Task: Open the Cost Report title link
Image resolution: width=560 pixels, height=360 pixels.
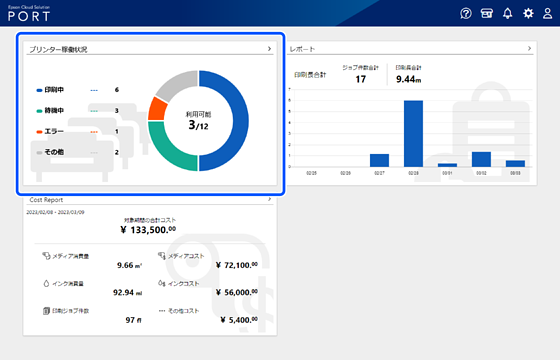Action: (x=46, y=200)
